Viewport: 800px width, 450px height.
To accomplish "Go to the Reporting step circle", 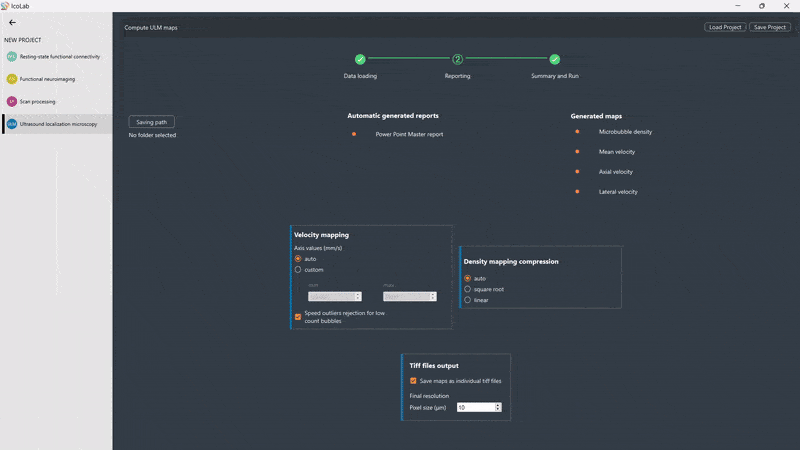I will click(457, 60).
